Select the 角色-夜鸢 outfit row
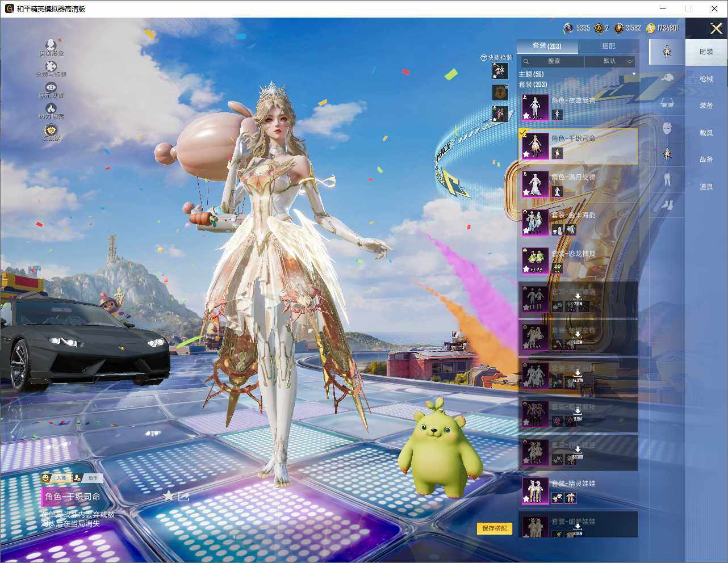Image resolution: width=728 pixels, height=563 pixels. (578, 107)
